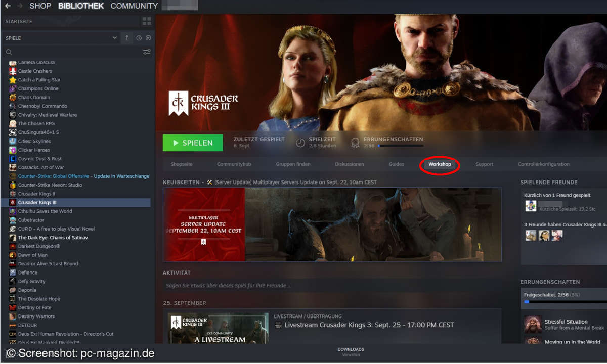This screenshot has width=607, height=364.
Task: Click first friend avatar owning Crusader Kings III
Action: point(531,235)
